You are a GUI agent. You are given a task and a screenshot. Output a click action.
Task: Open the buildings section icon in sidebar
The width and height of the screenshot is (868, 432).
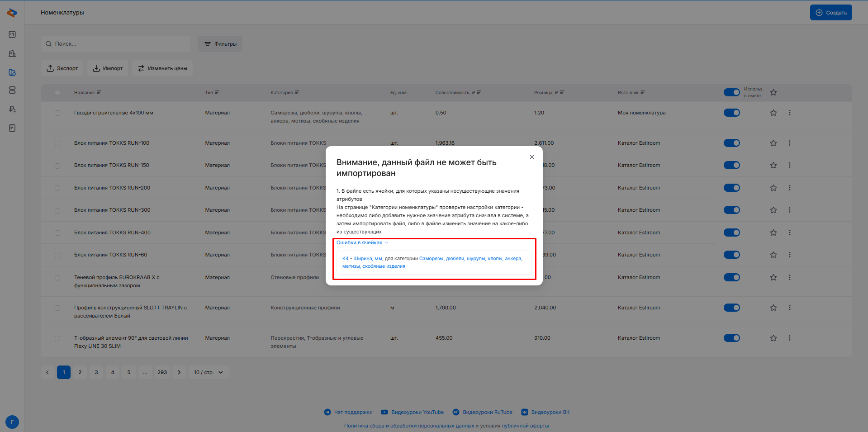[x=12, y=53]
